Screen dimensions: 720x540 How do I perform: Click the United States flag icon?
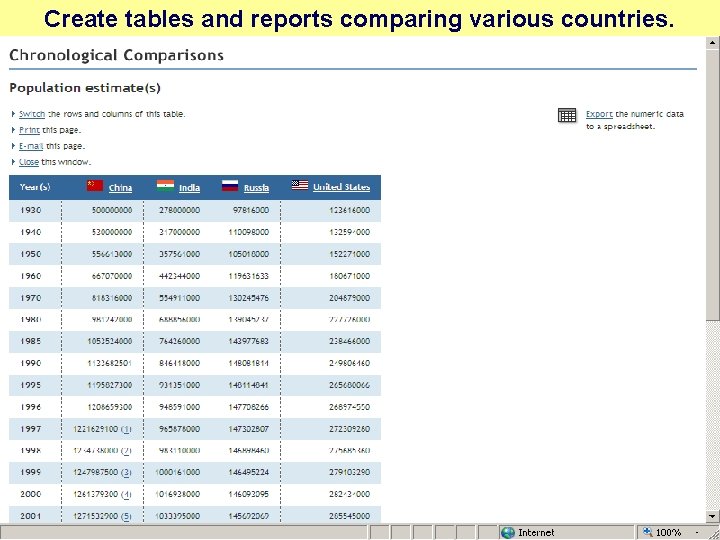[300, 185]
